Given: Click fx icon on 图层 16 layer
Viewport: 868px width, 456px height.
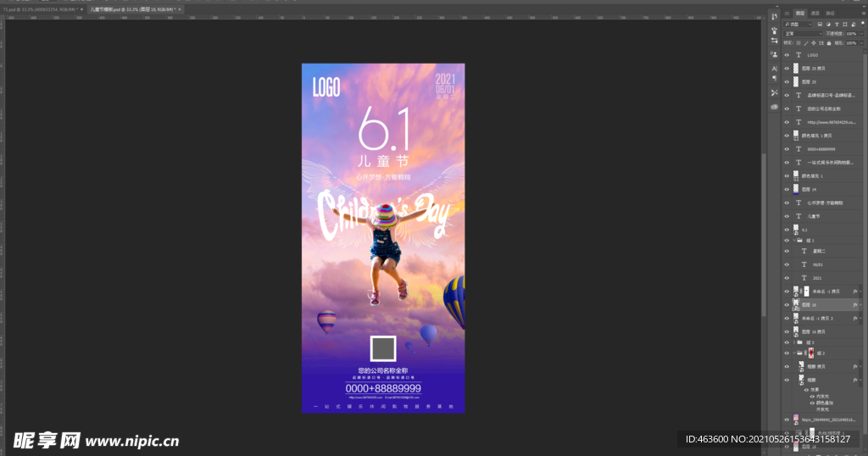Looking at the screenshot, I should [855, 305].
